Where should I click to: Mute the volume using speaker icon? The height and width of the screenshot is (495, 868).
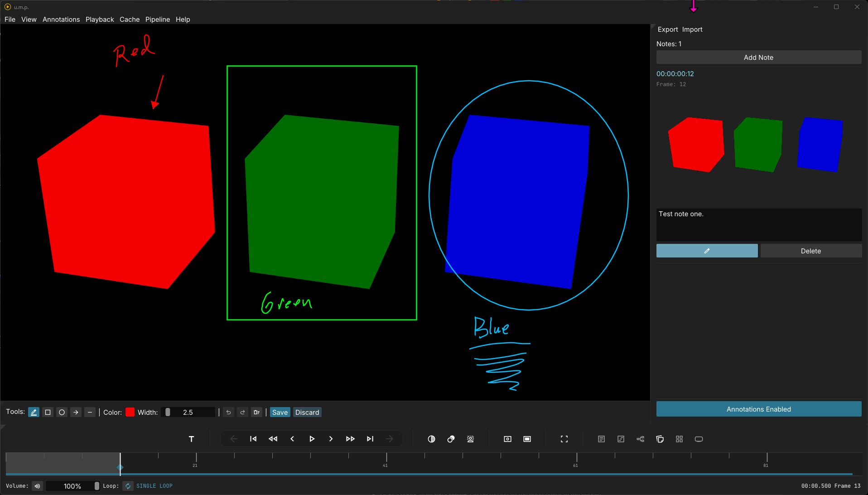coord(37,486)
